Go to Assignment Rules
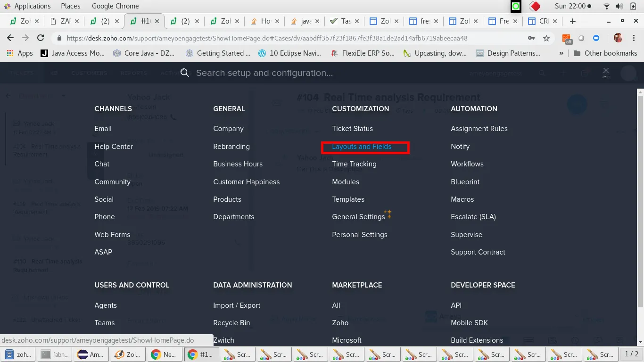Image resolution: width=644 pixels, height=362 pixels. [479, 129]
